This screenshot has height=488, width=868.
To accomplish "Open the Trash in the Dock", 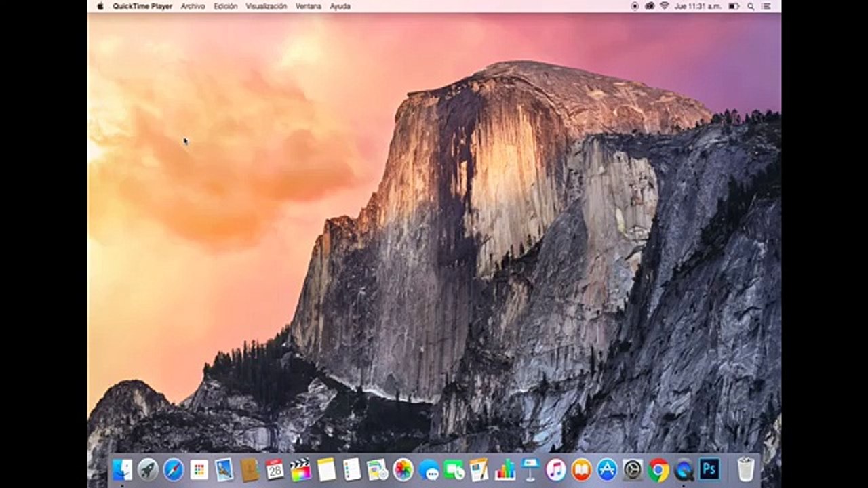I will 746,469.
